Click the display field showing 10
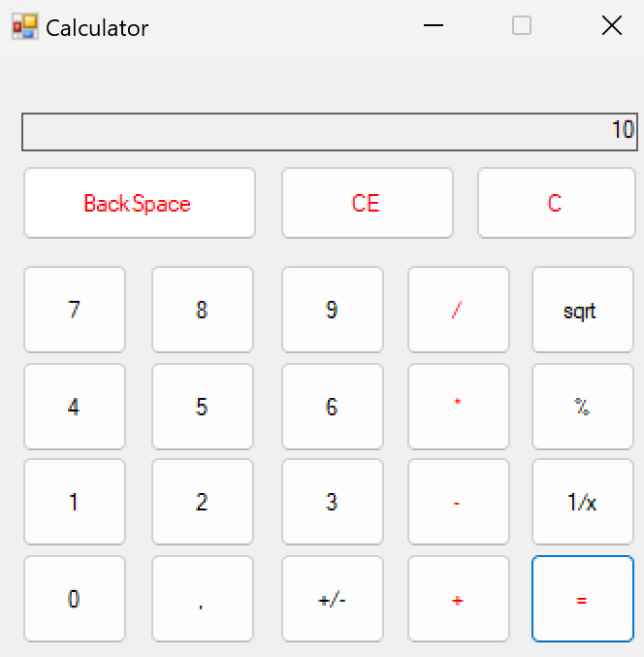644x657 pixels. point(330,132)
